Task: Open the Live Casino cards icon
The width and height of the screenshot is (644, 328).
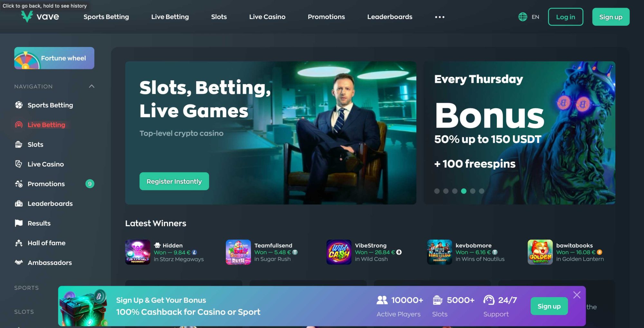Action: pyautogui.click(x=19, y=164)
